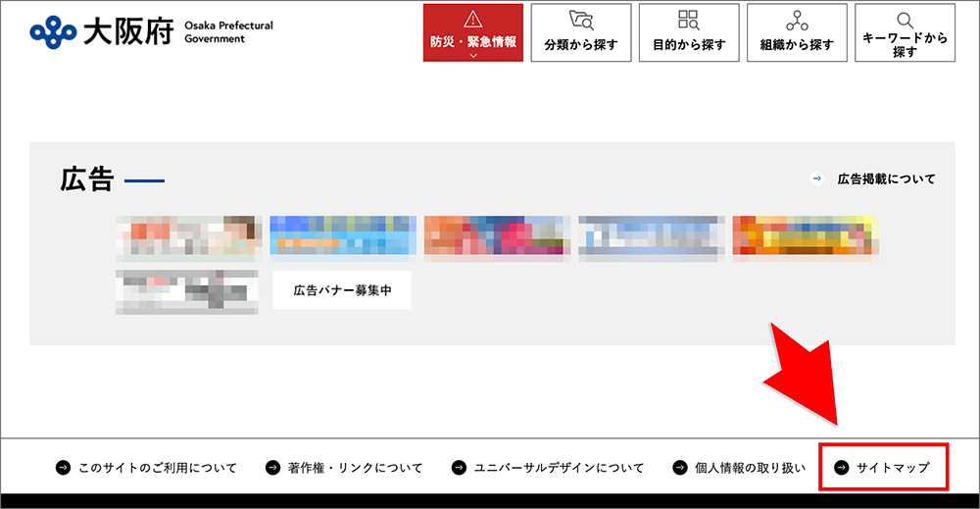This screenshot has height=509, width=980.
Task: Open the pale blue fourth ad banner
Action: (652, 238)
